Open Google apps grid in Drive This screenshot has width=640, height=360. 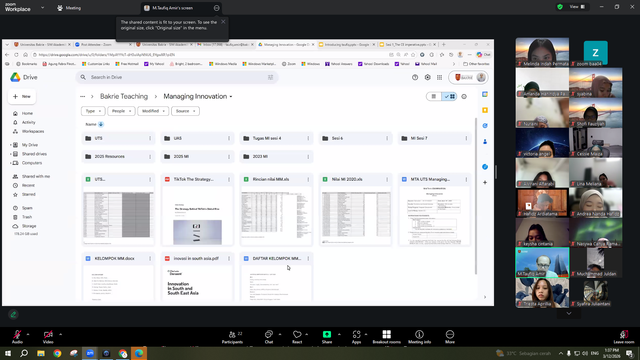440,77
